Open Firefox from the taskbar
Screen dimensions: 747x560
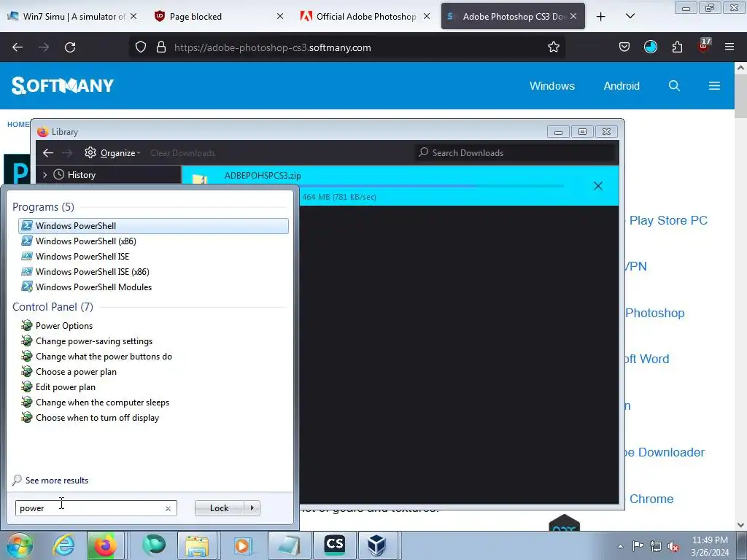105,545
